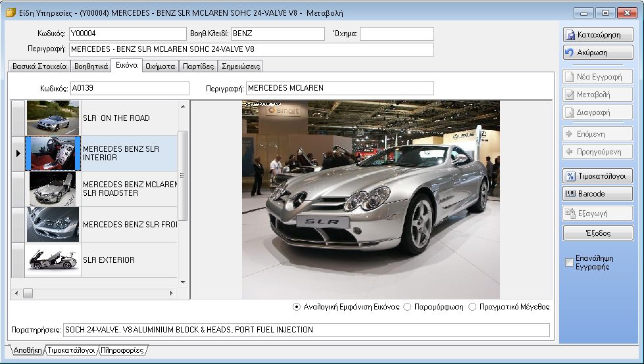Click the SLR ON THE ROAD text

(x=116, y=118)
